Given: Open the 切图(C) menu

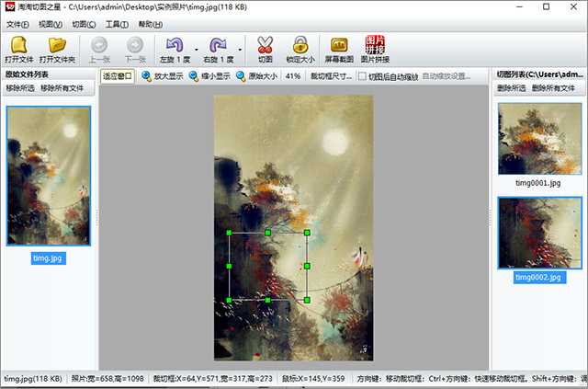Looking at the screenshot, I should [84, 25].
